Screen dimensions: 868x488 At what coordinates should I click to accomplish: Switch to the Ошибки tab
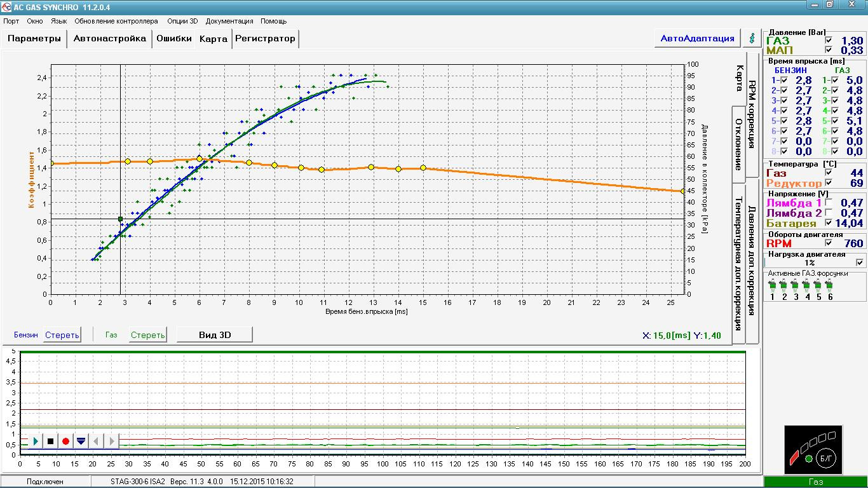click(174, 38)
